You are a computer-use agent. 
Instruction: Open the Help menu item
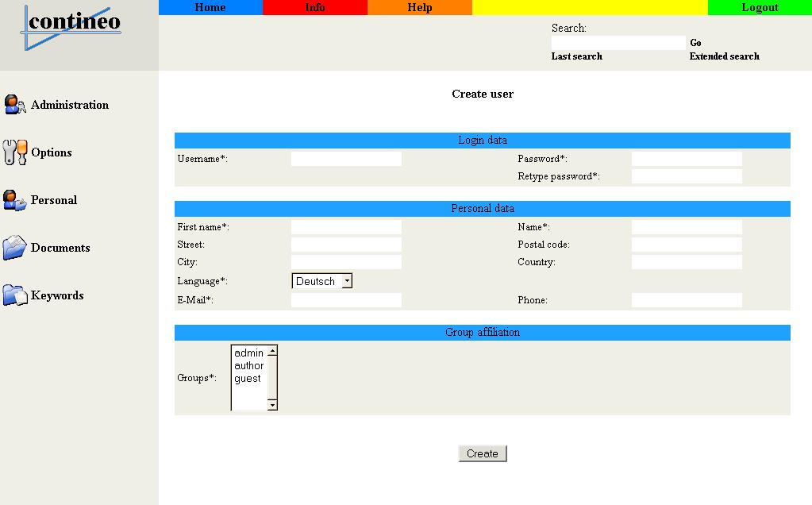click(419, 7)
